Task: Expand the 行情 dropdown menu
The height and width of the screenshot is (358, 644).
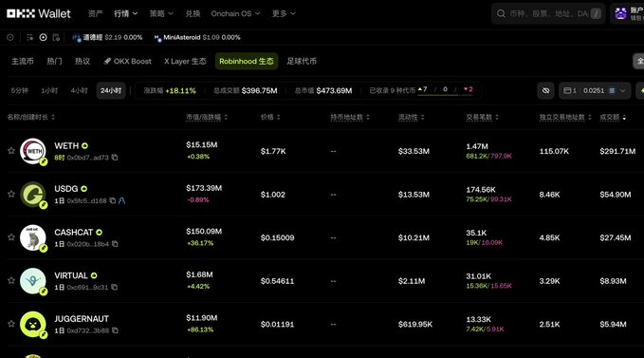Action: [126, 13]
